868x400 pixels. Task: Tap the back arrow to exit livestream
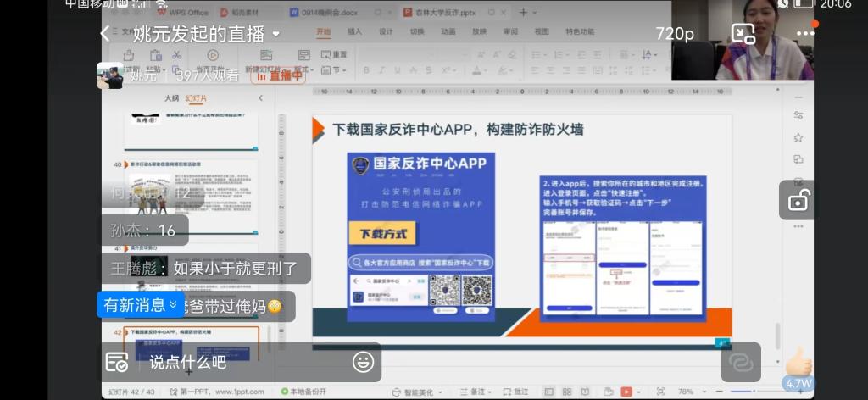105,34
